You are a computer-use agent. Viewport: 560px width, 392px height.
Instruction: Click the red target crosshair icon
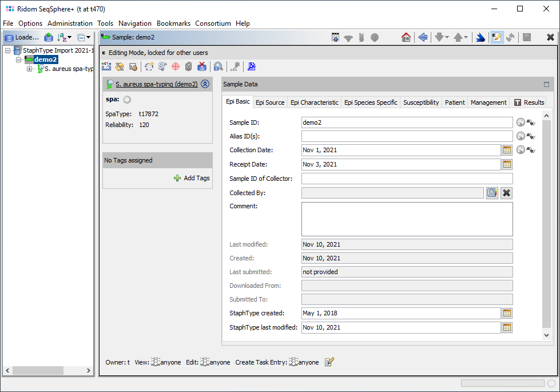click(176, 66)
